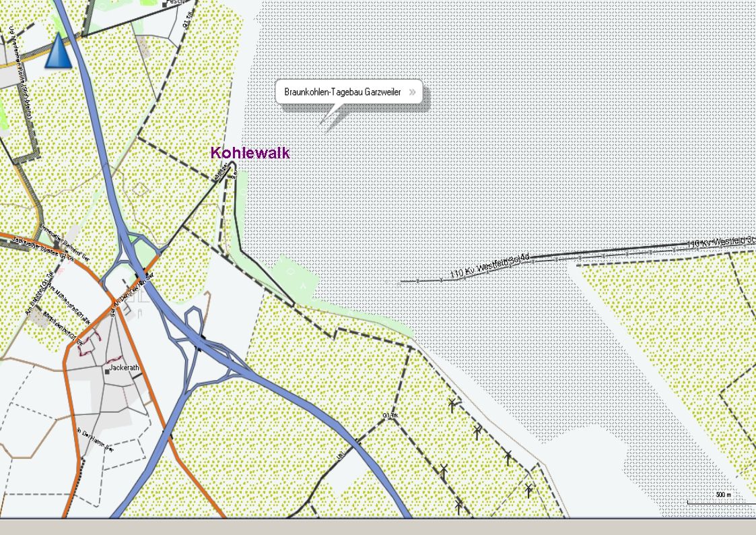The image size is (756, 535).
Task: Click the G1 Trk label near the wind turbines
Action: (390, 416)
